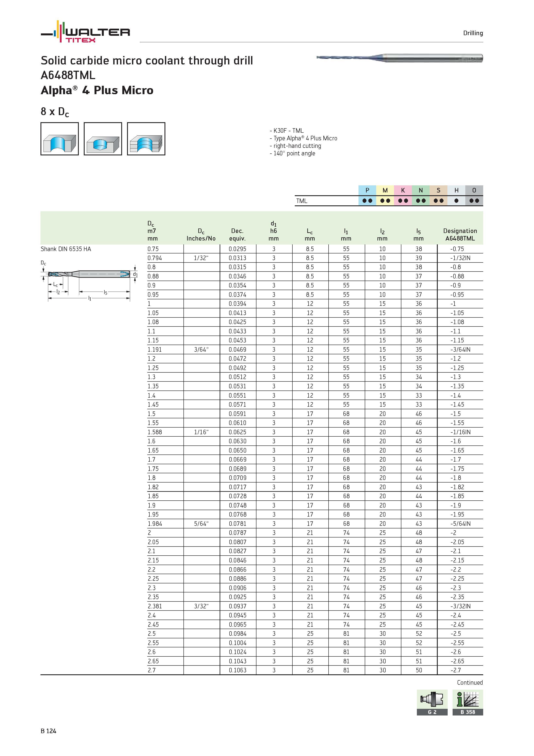Click the "Lc mm" column header
Viewport: 534px width, 756px height.
tap(310, 234)
